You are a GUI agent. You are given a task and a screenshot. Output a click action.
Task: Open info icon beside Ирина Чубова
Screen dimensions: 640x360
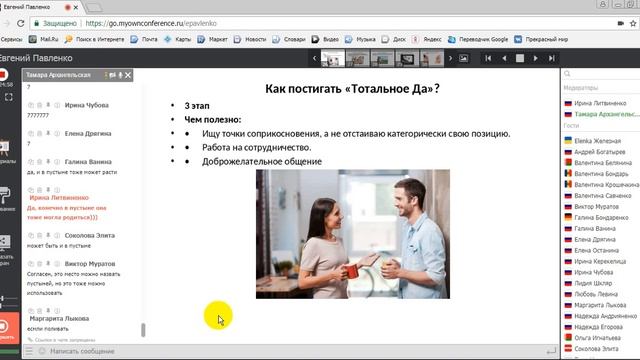pyautogui.click(x=57, y=105)
